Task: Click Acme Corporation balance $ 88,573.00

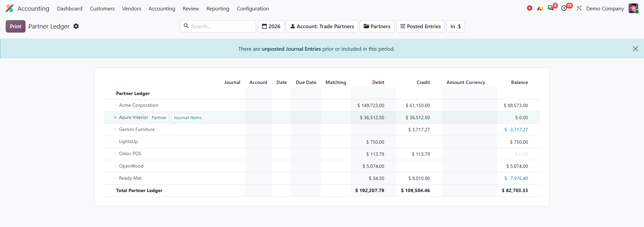Action: pyautogui.click(x=516, y=105)
